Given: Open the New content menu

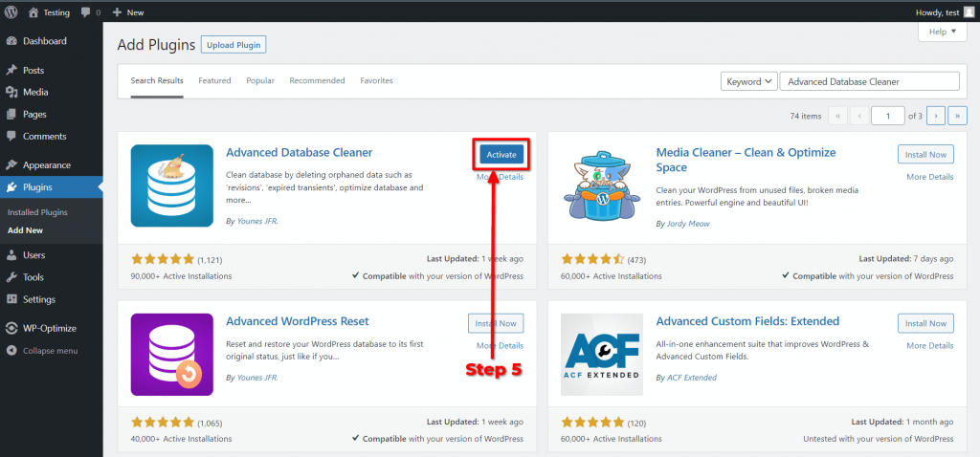Looking at the screenshot, I should coord(128,12).
